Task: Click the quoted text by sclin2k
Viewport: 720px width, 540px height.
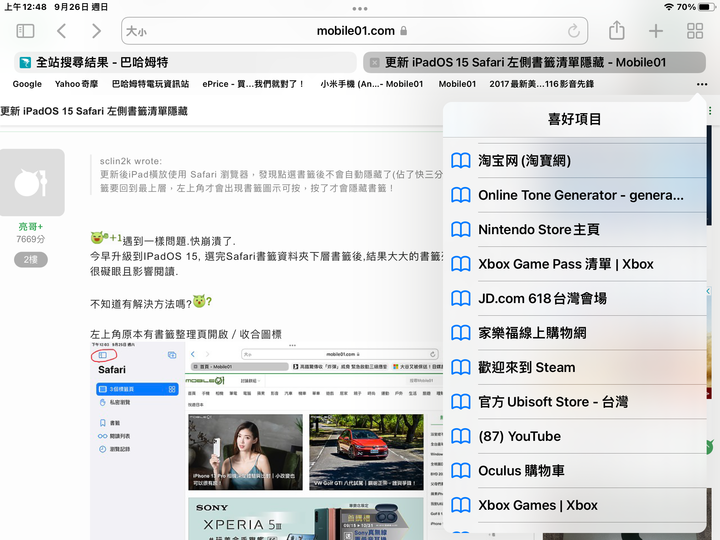Action: (271, 175)
